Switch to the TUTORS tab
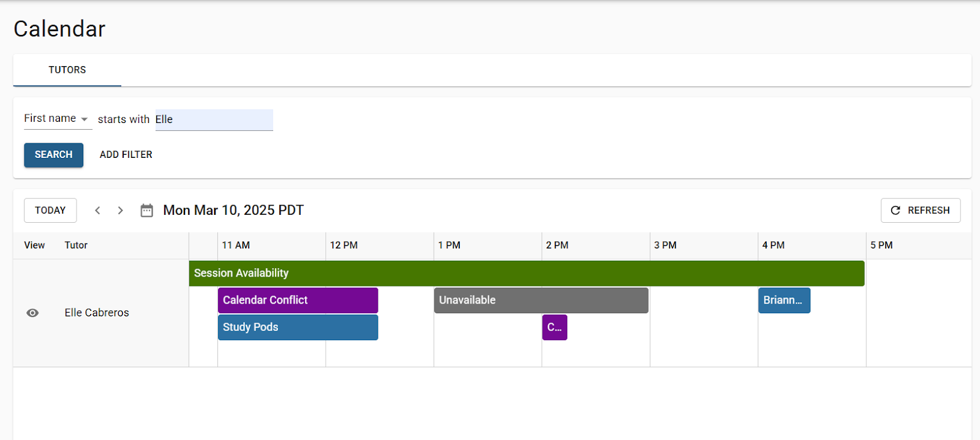Screen dimensions: 980x440 pos(67,70)
